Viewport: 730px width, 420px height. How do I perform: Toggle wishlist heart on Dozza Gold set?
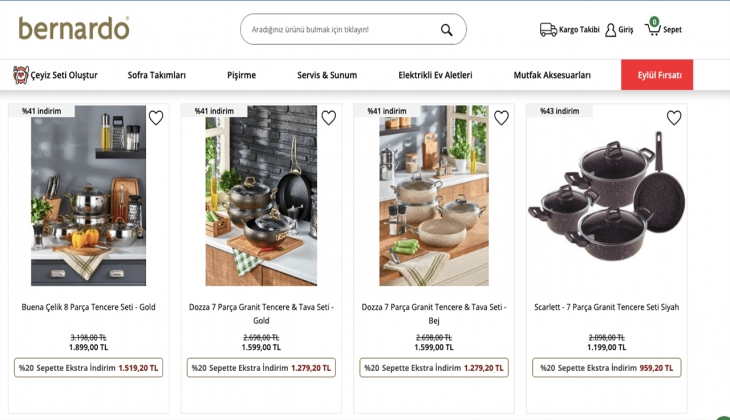[328, 118]
